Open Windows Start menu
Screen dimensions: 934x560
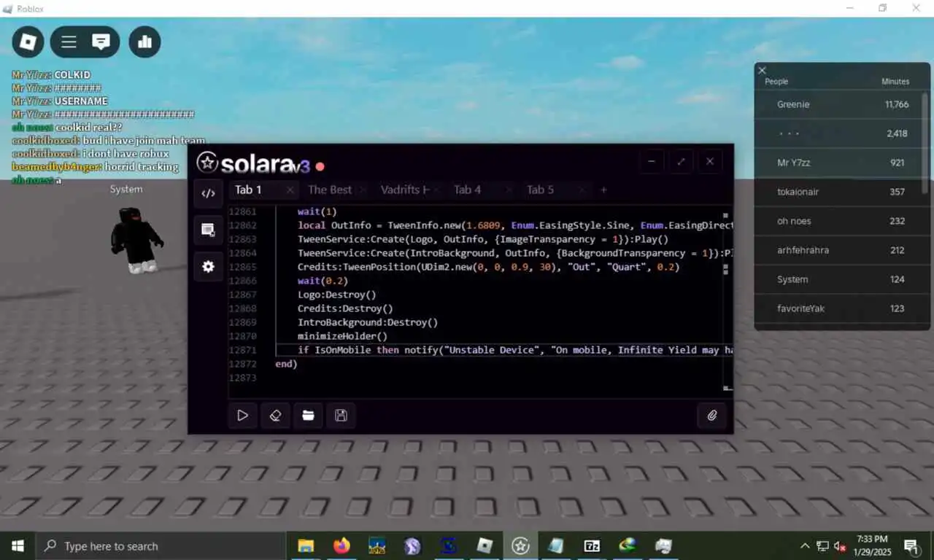[x=17, y=545]
